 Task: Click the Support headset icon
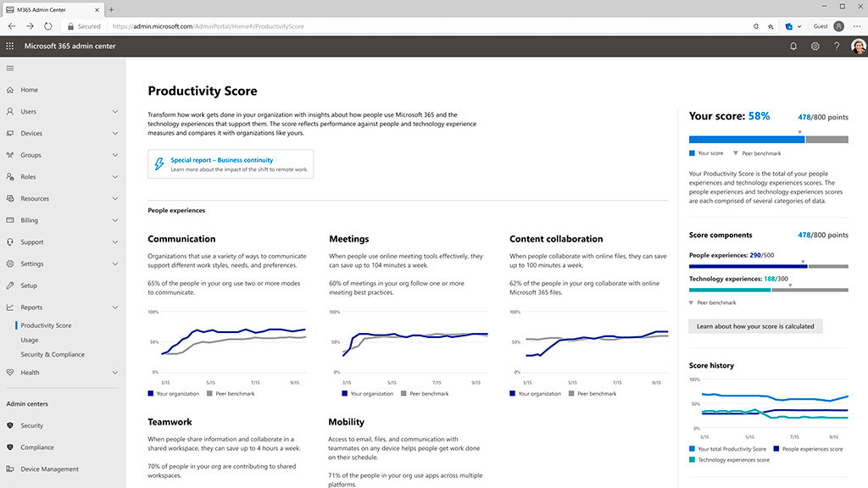(x=10, y=241)
